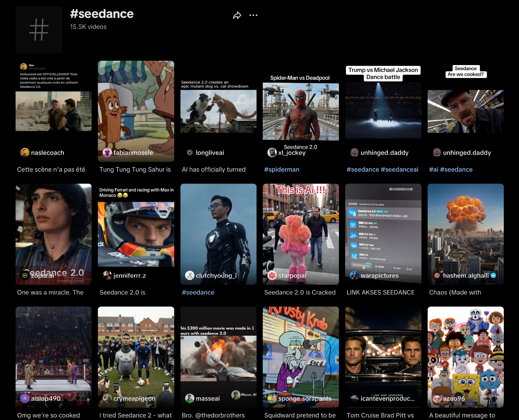The image size is (519, 420).
Task: Click the caption 'AI has officially turned'
Action: 213,170
